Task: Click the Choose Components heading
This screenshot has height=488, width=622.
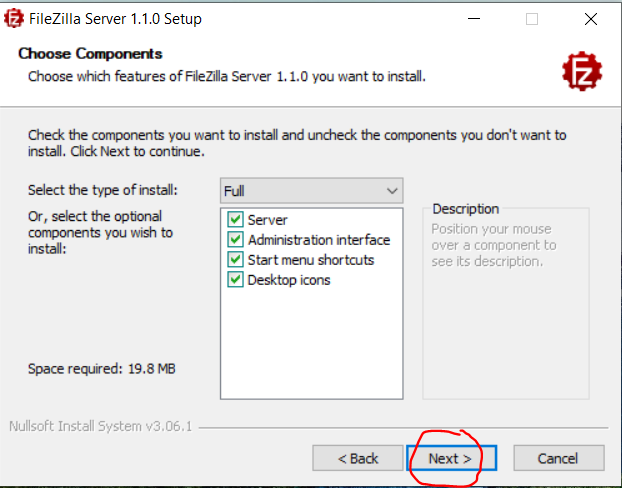Action: click(x=90, y=54)
